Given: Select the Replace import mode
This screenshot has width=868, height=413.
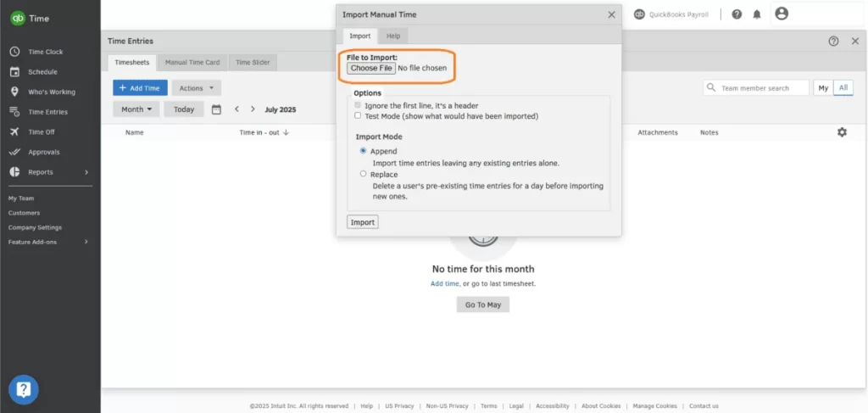Looking at the screenshot, I should point(363,174).
